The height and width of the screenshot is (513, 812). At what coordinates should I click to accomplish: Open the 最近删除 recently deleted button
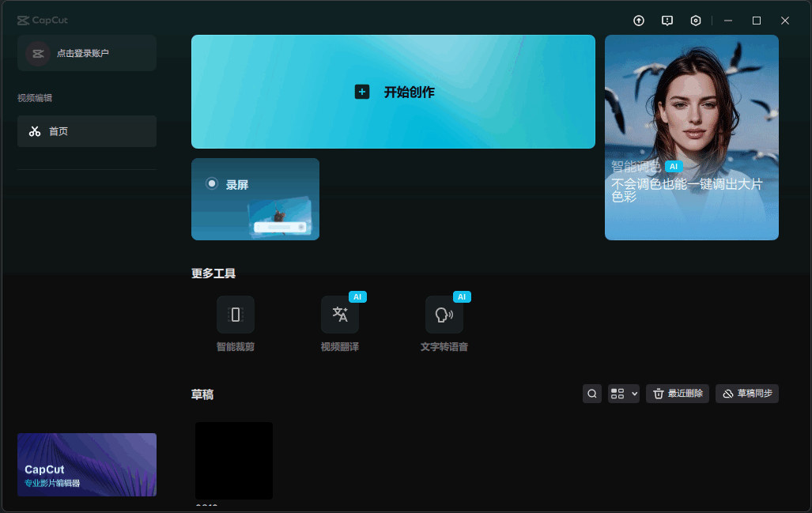tap(678, 394)
